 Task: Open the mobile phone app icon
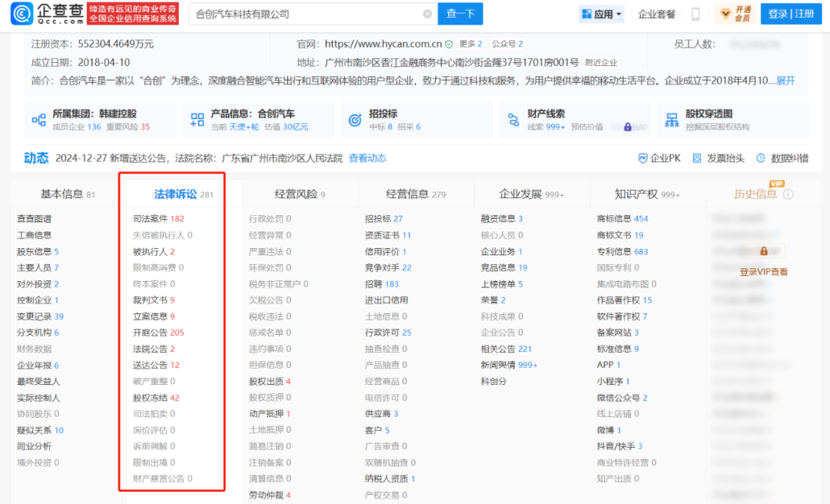coord(696,14)
